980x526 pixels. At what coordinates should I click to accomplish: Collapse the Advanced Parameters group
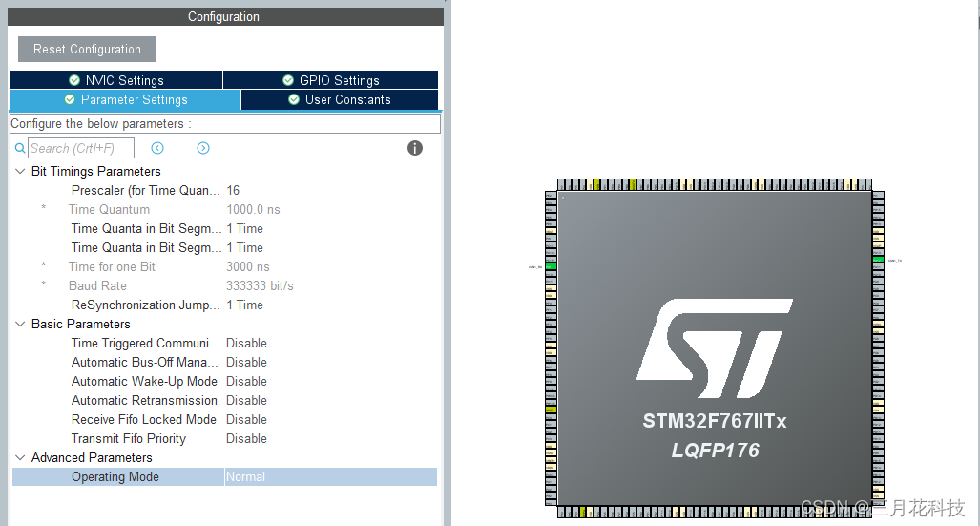(20, 458)
